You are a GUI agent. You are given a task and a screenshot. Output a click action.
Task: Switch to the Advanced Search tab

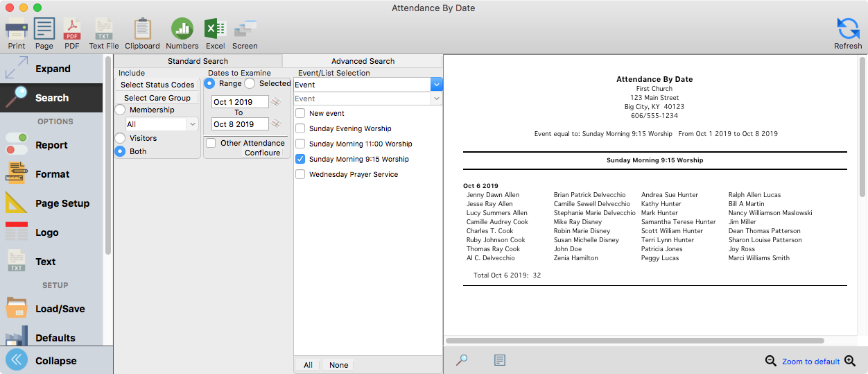363,61
